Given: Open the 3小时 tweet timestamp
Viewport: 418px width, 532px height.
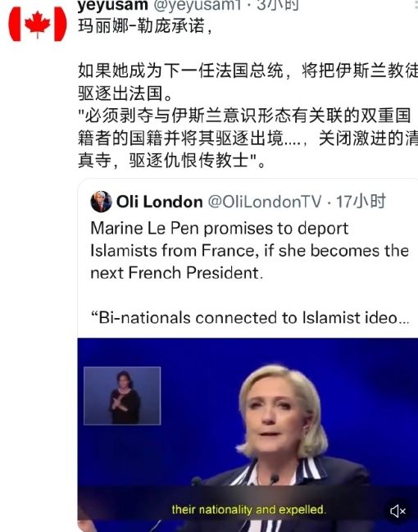Looking at the screenshot, I should click(278, 5).
